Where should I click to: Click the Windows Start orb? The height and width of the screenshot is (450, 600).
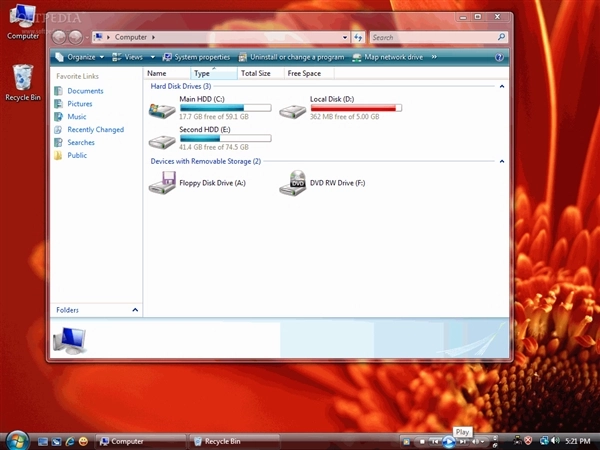17,440
